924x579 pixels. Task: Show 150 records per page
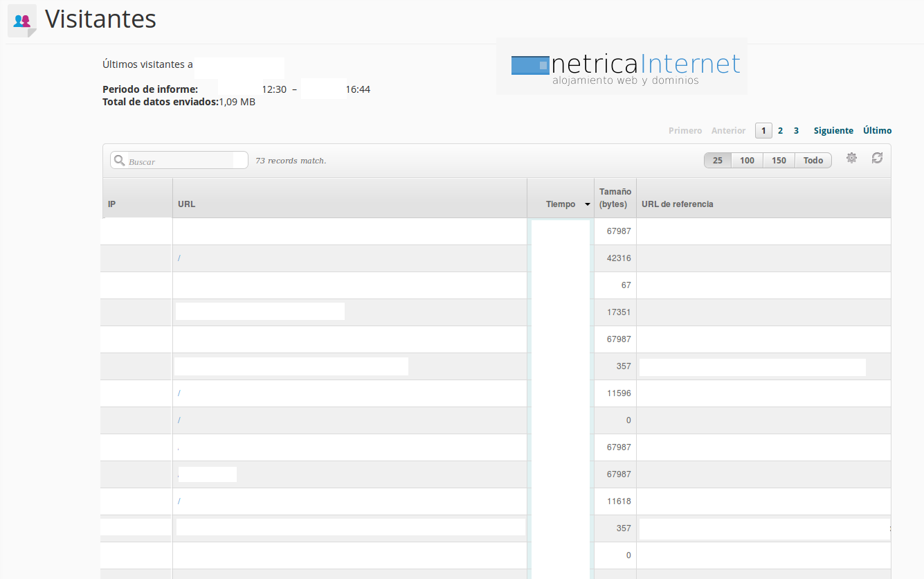tap(779, 161)
